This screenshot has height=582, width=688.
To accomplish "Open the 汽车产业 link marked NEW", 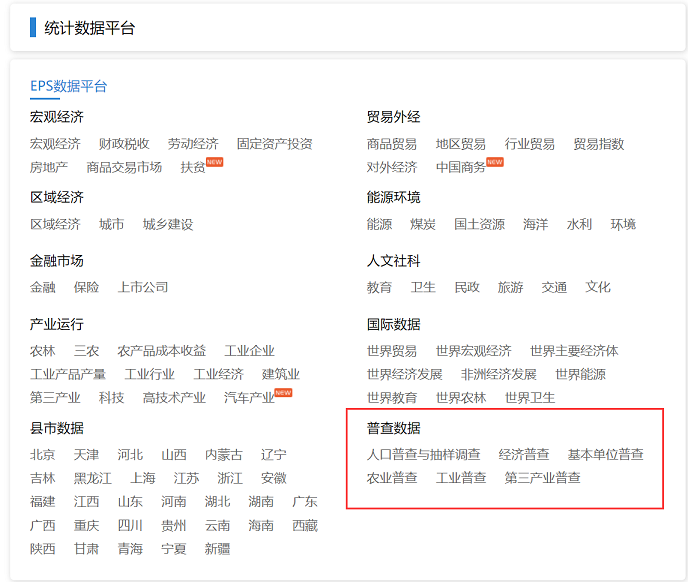I will (249, 398).
